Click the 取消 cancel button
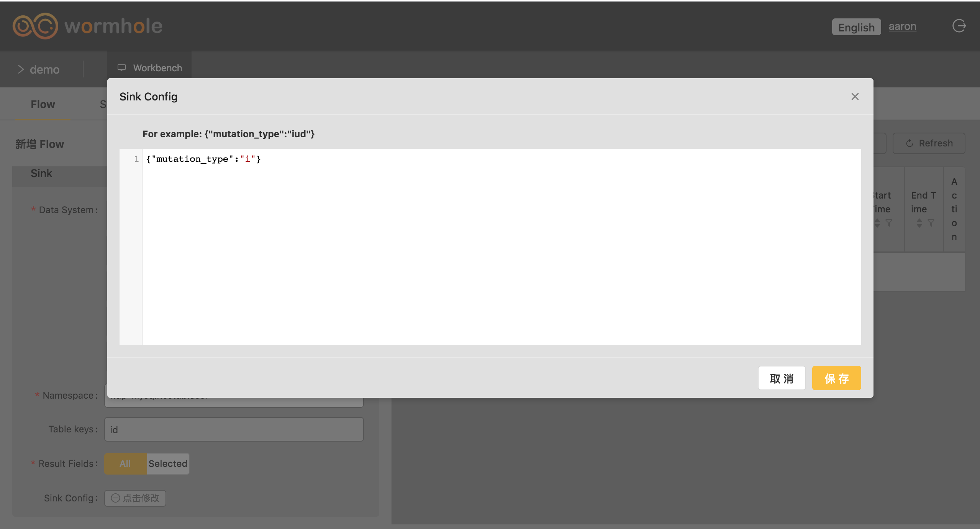This screenshot has width=980, height=529. tap(782, 378)
